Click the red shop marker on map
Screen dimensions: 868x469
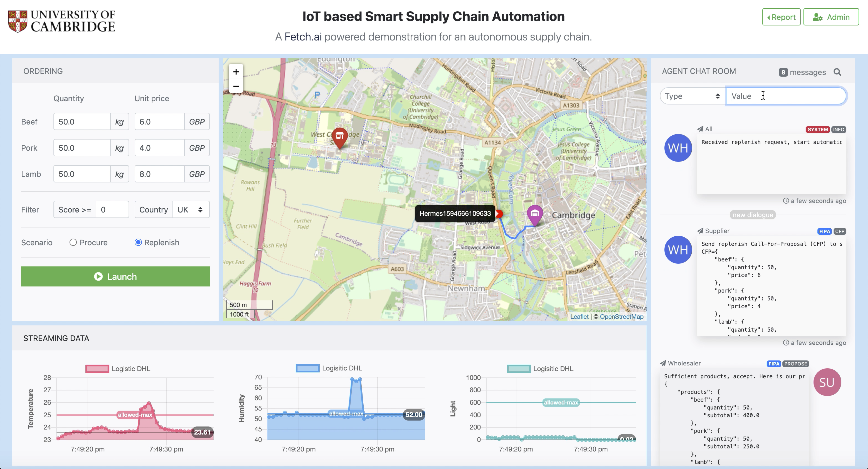click(340, 136)
